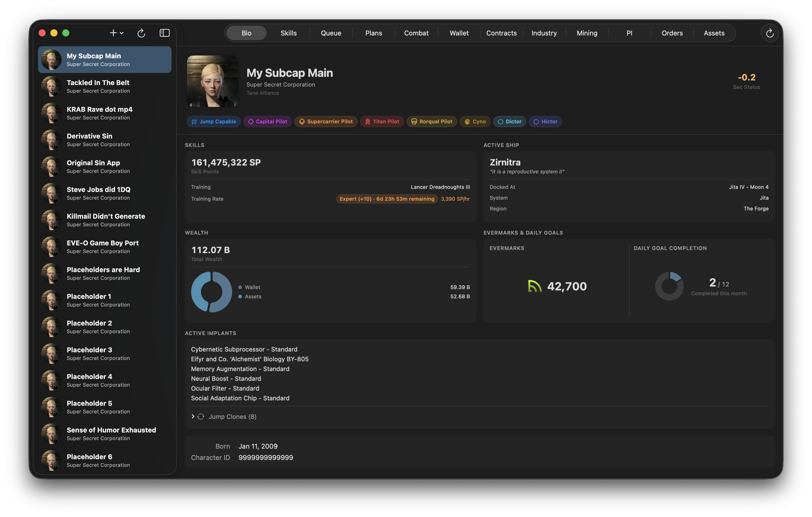
Task: Open the Industry tab
Action: tap(544, 33)
